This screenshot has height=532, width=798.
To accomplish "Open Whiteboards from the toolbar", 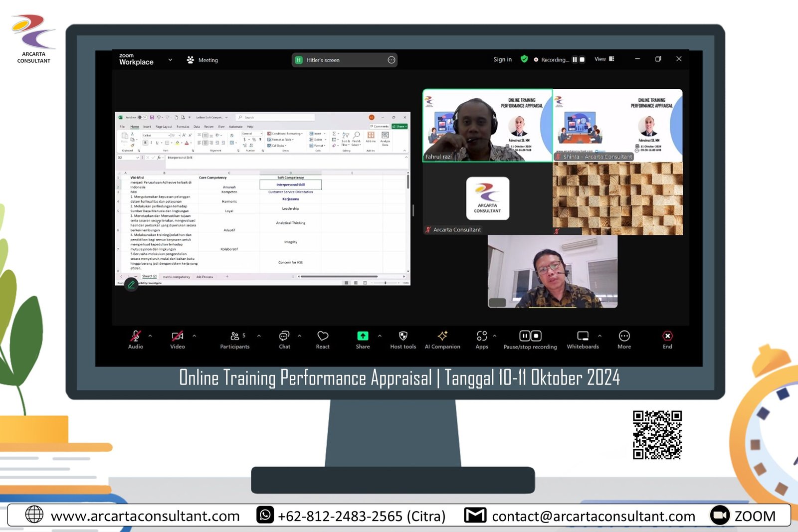I will coord(583,337).
